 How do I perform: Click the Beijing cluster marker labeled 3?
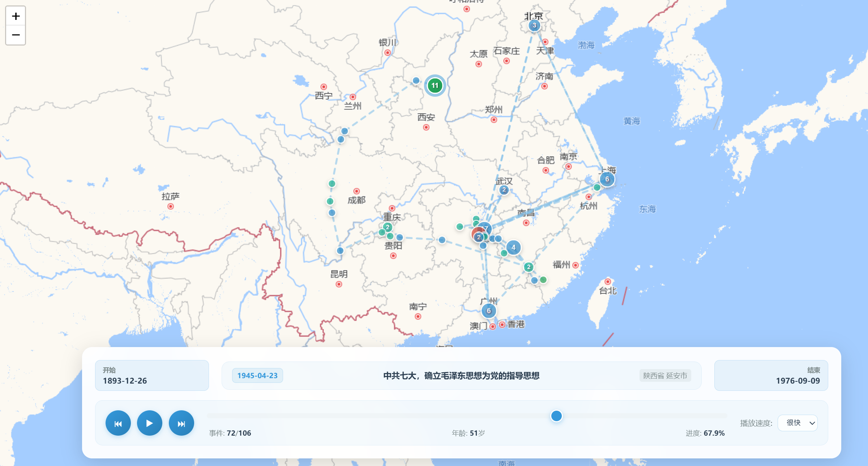(x=534, y=25)
